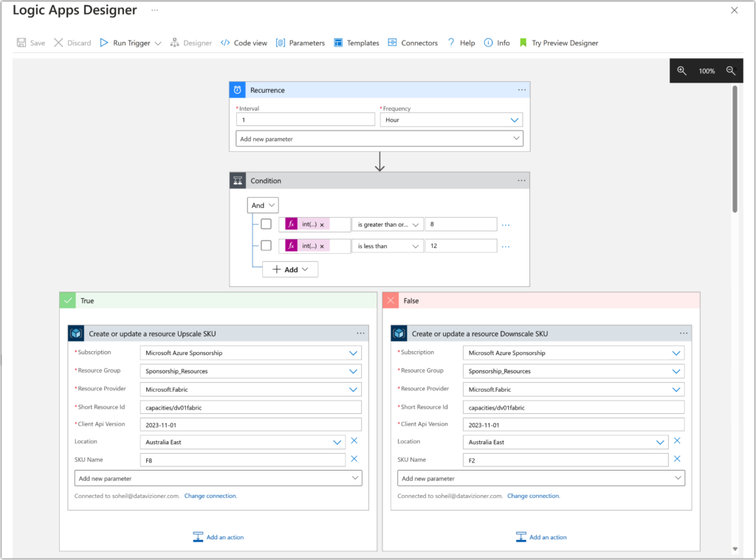Click the True branch header
756x560 pixels.
(219, 301)
